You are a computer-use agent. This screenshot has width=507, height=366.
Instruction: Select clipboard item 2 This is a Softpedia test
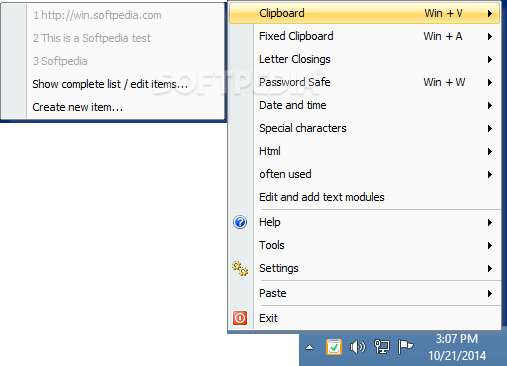coord(113,38)
